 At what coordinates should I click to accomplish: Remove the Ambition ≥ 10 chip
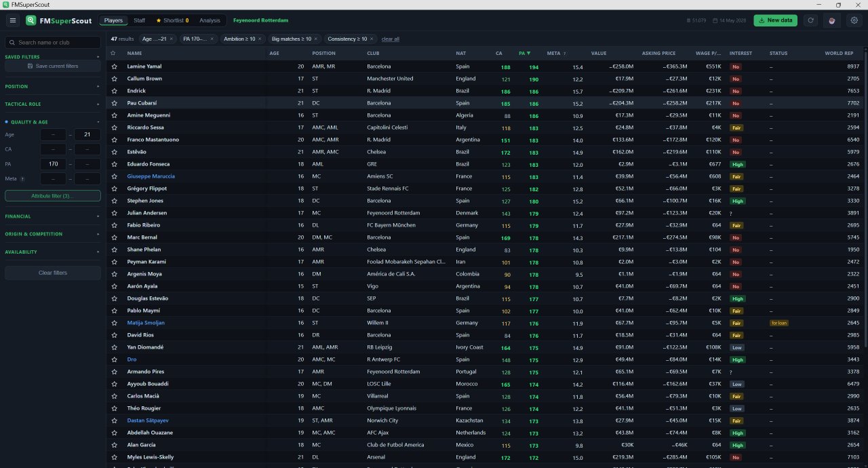[x=261, y=39]
